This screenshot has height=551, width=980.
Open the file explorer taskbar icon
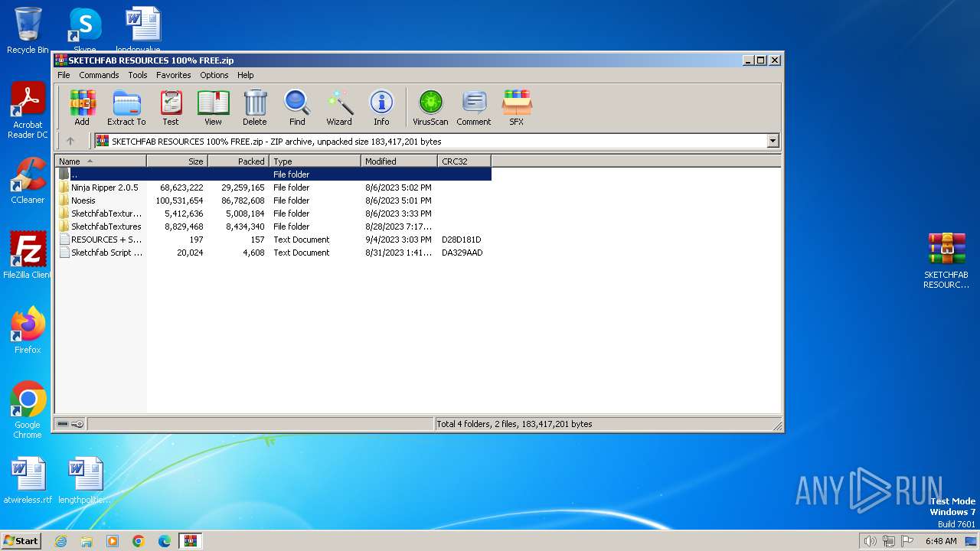tap(87, 541)
